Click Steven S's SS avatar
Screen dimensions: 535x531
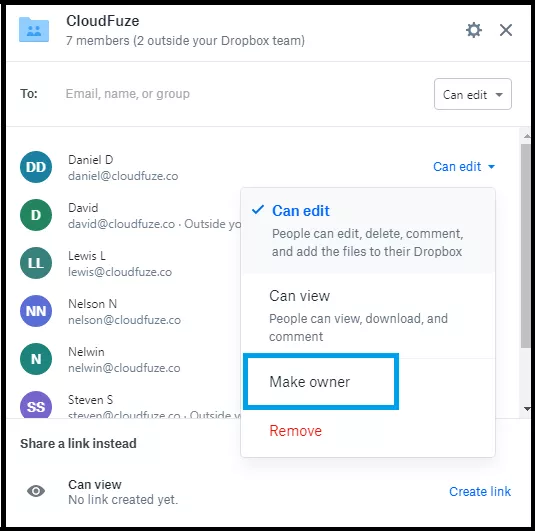[36, 405]
